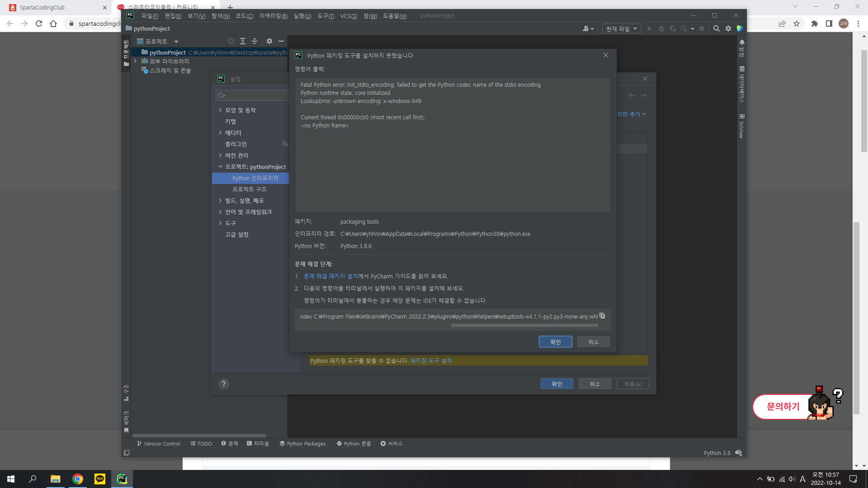Click 취소 in the packaging error dialog
Viewport: 868px width, 488px height.
594,342
